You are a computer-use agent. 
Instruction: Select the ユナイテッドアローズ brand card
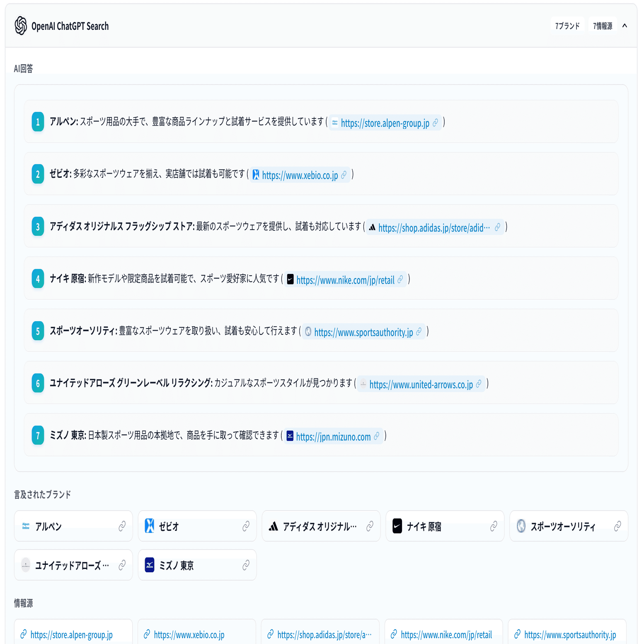(x=73, y=565)
